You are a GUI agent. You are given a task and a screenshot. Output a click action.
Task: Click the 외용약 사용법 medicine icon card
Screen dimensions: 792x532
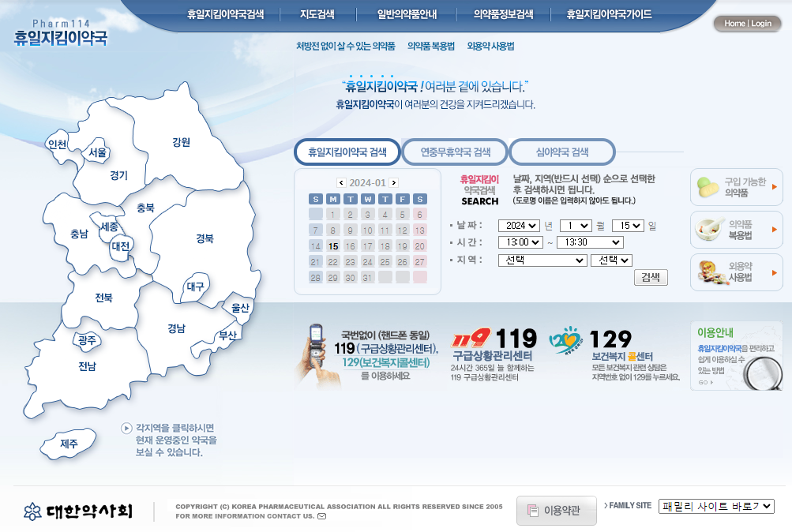[737, 272]
